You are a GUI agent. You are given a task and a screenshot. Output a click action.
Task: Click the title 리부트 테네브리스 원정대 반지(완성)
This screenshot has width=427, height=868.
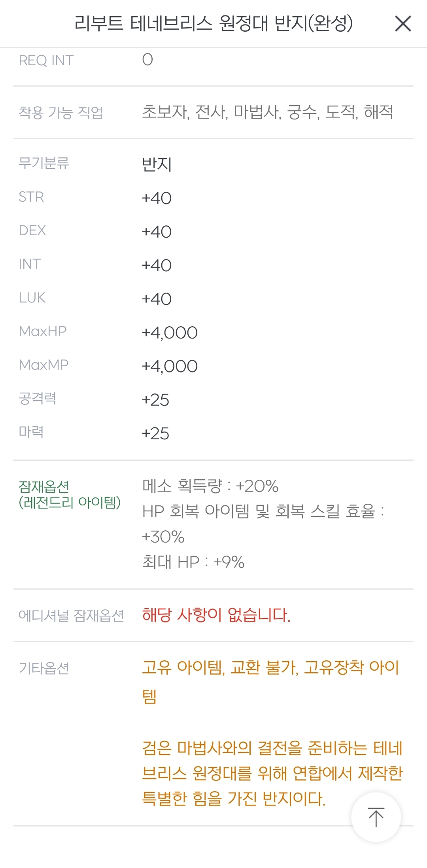coord(213,24)
